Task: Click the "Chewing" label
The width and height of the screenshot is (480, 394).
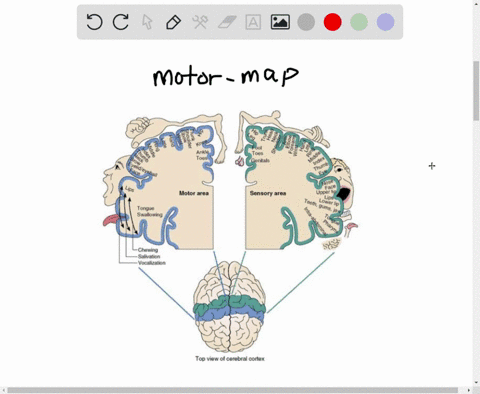Action: point(148,250)
